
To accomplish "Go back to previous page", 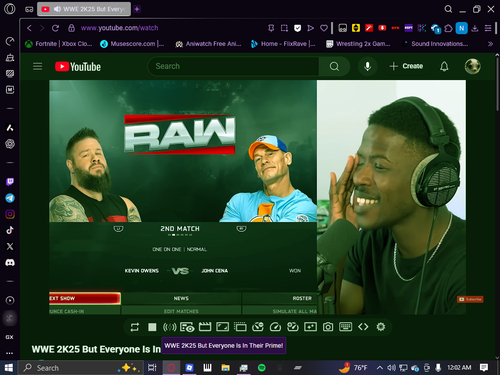I will click(x=29, y=28).
